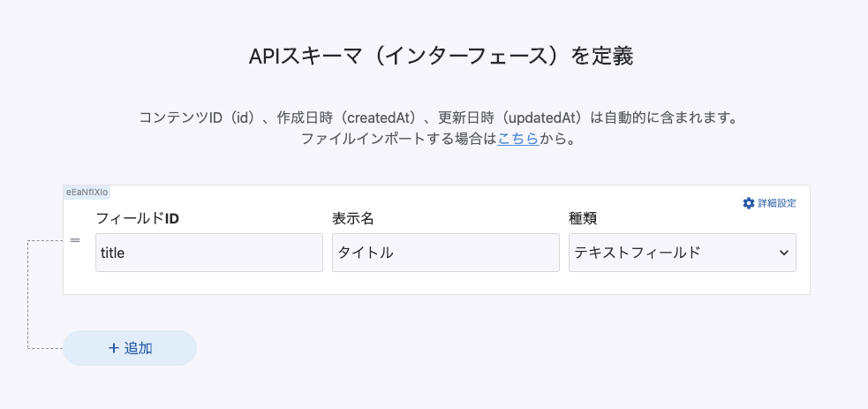868x409 pixels.
Task: Click the フィールドID label
Action: pyautogui.click(x=138, y=218)
